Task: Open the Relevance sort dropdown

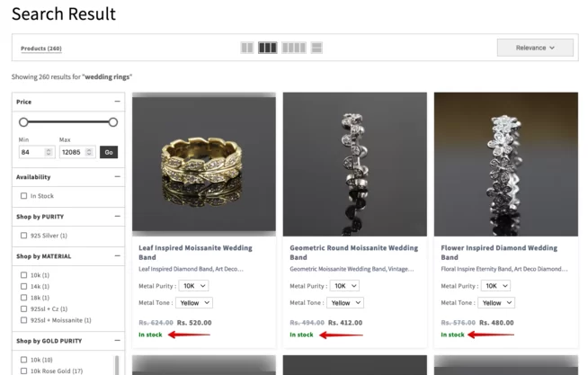Action: click(x=535, y=48)
